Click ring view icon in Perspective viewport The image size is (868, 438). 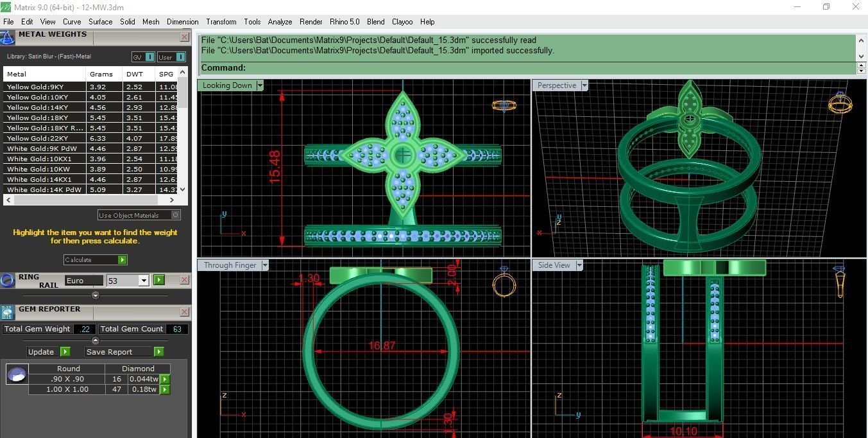coord(840,103)
